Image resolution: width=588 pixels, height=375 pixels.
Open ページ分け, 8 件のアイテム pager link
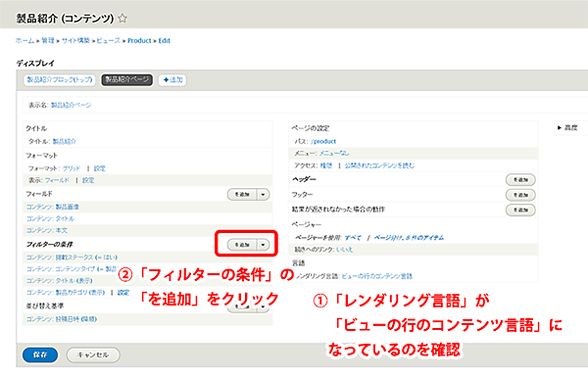409,238
